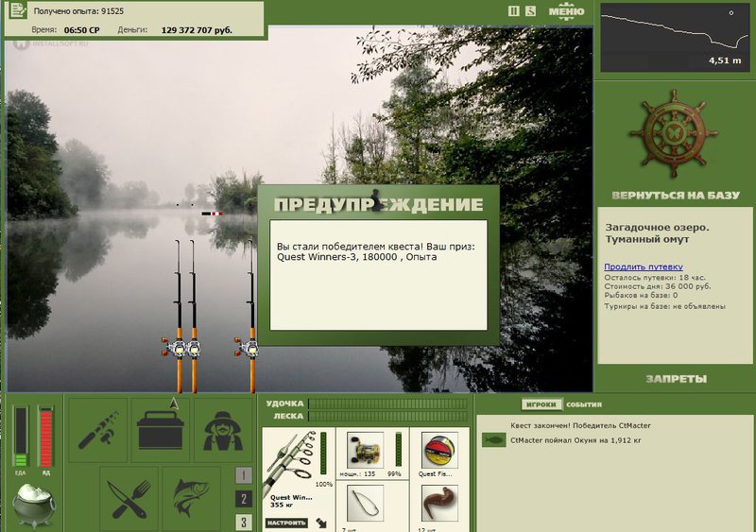Open the fish keepnet icon
Viewport: 756px width, 532px height.
[192, 498]
